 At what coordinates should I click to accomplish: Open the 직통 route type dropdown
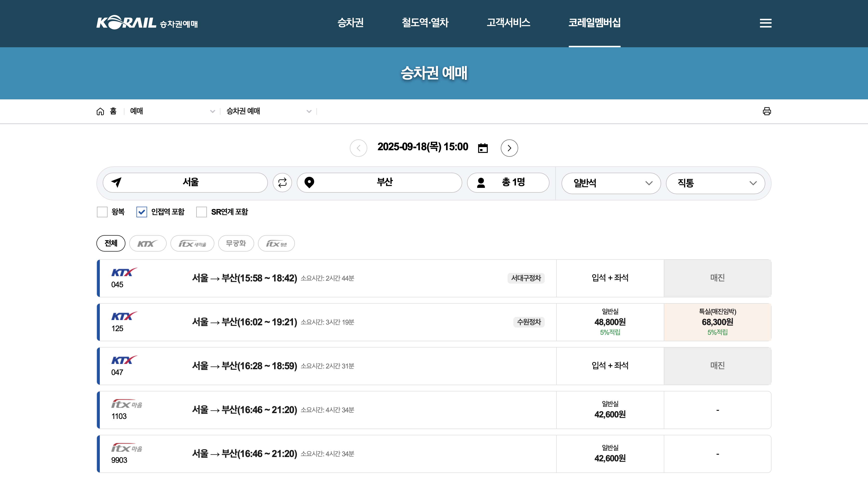pyautogui.click(x=715, y=183)
